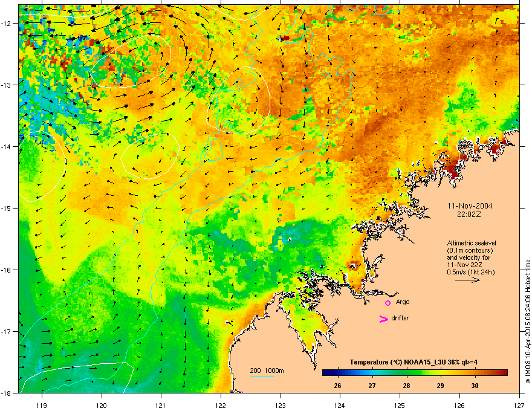Click the temperature color bar
Viewport: 532px width, 411px height.
[x=415, y=372]
